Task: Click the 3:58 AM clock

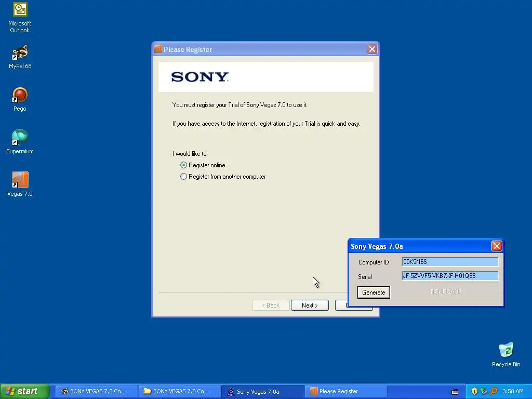Action: [x=513, y=392]
